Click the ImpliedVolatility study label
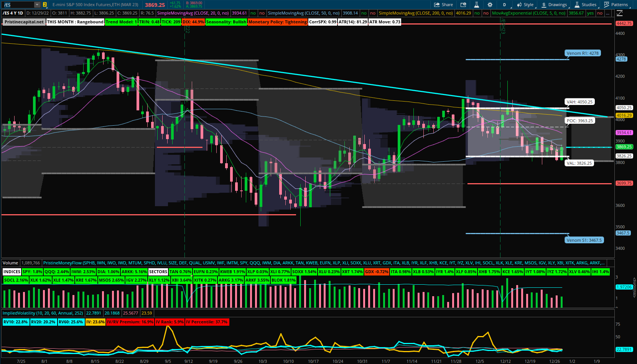Screen dimensions: 637x364 43,313
